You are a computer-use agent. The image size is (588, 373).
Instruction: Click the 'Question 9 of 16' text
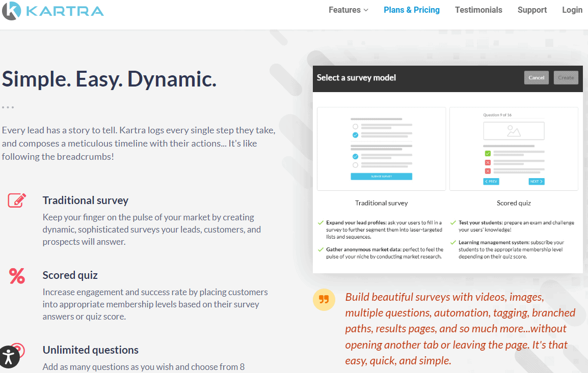[497, 115]
